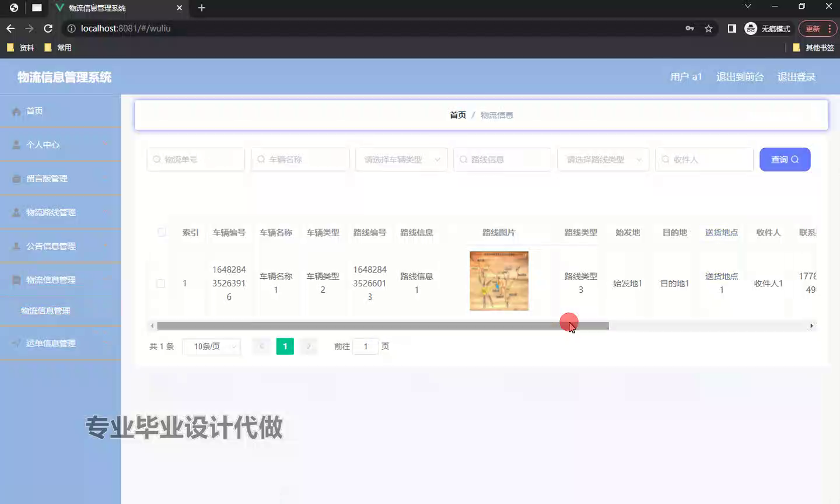Reload the page with refresh icon
Image resolution: width=840 pixels, height=504 pixels.
click(x=48, y=28)
